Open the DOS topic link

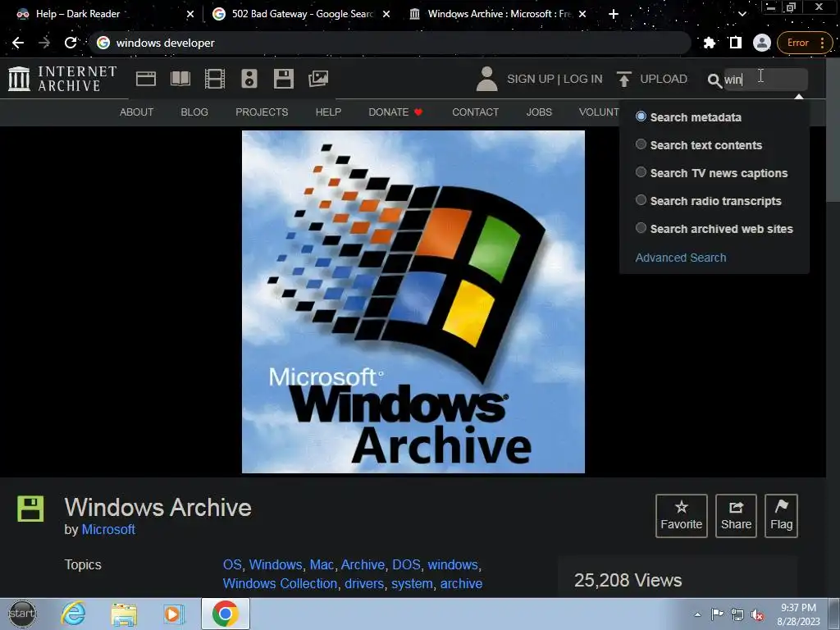pyautogui.click(x=406, y=564)
